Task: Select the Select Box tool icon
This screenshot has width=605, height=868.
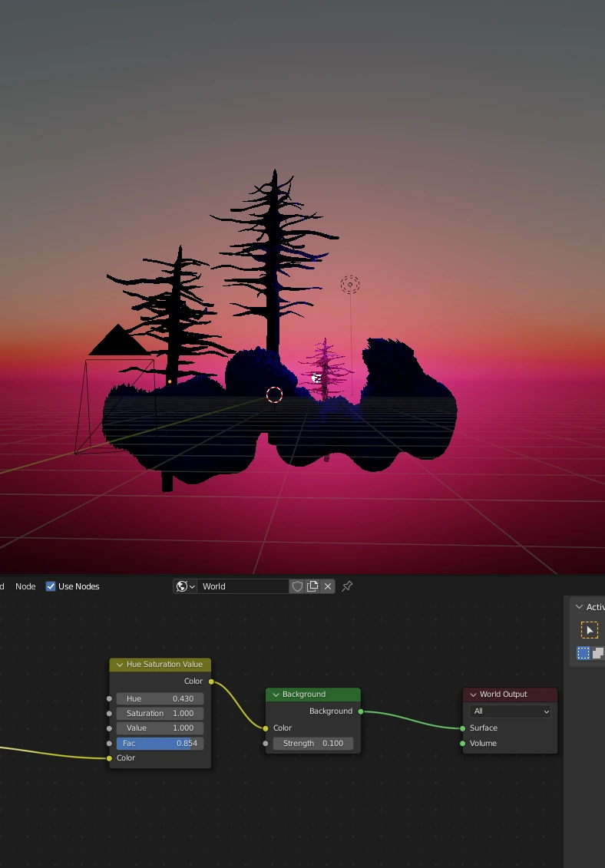Action: click(589, 630)
